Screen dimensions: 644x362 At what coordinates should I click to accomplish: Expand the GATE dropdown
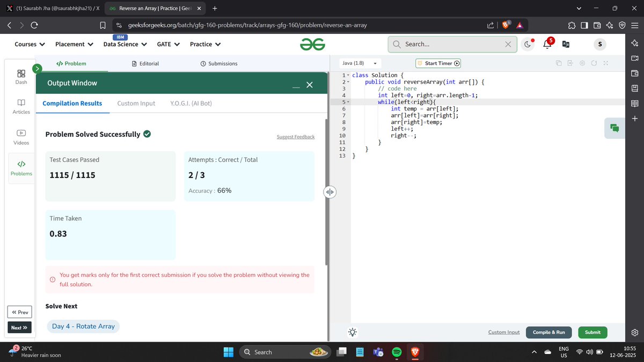pyautogui.click(x=169, y=44)
